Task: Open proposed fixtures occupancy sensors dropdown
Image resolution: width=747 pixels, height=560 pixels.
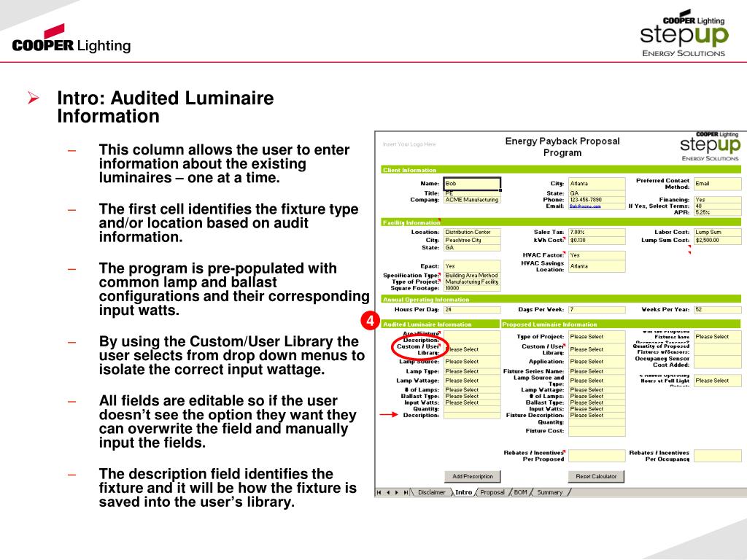Action: point(718,337)
